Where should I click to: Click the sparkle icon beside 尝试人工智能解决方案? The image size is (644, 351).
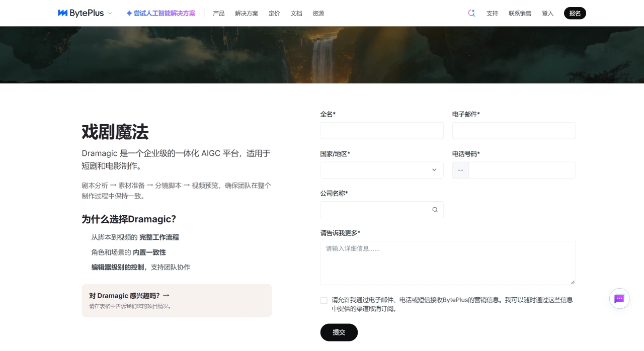coord(129,13)
